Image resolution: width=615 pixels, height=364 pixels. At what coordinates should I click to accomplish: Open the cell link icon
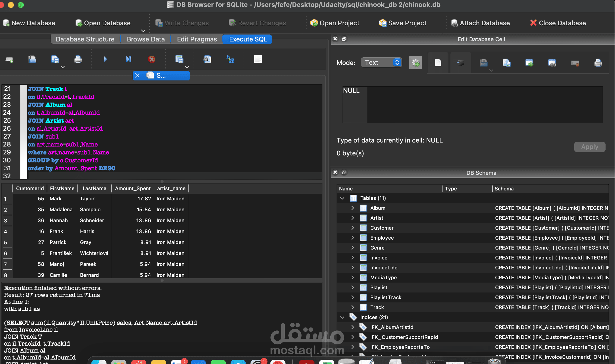(x=552, y=63)
